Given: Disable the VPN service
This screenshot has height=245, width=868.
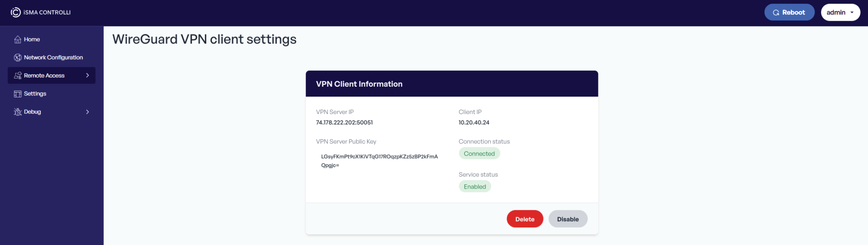Looking at the screenshot, I should pos(568,219).
